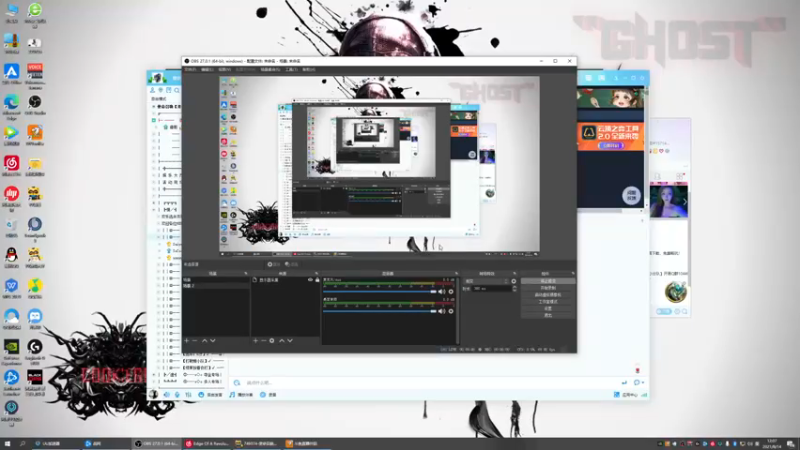
Task: Open the Tools menu in OBS
Action: (291, 69)
